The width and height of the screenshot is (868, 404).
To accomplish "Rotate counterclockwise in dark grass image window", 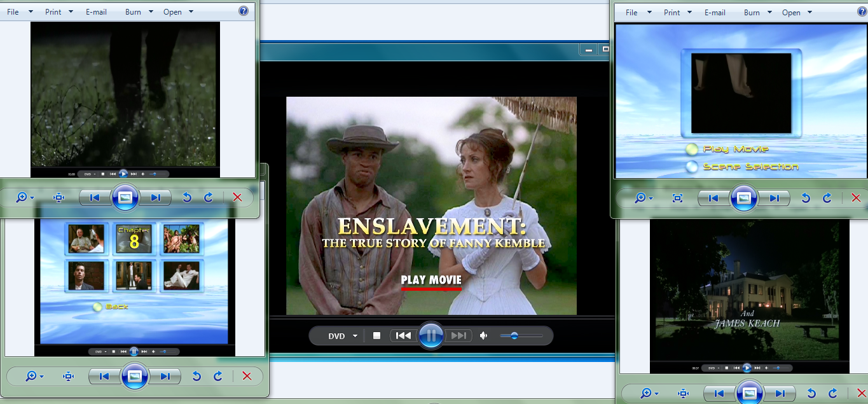I will coord(187,197).
